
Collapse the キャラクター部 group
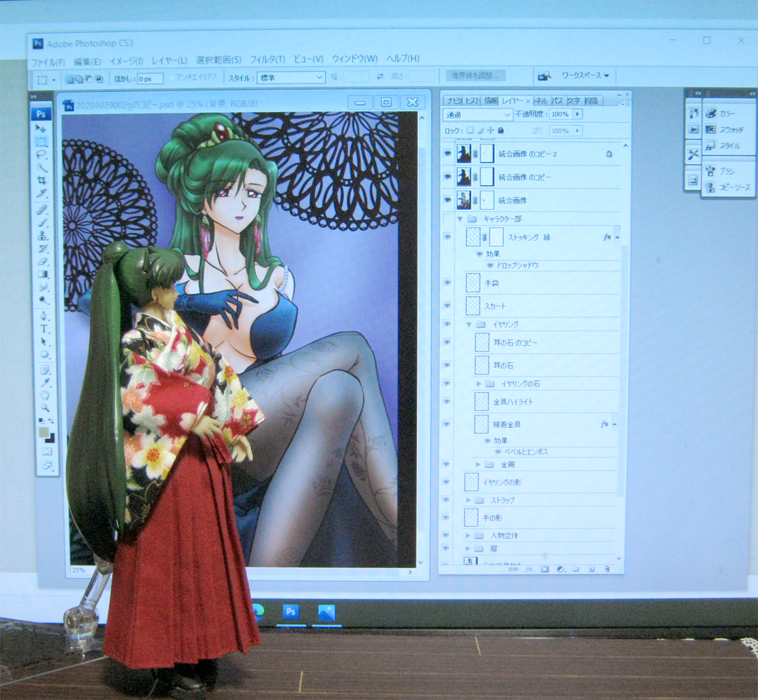460,219
